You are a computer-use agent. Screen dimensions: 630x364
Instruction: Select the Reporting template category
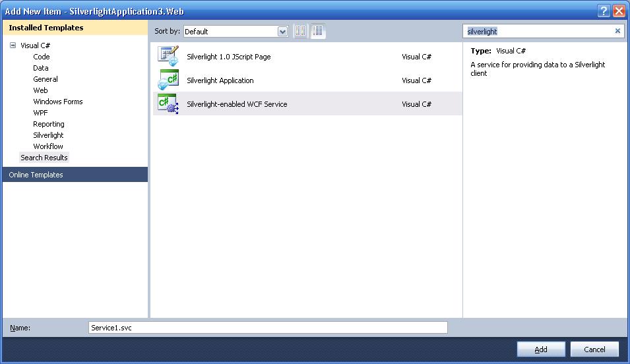pos(49,124)
